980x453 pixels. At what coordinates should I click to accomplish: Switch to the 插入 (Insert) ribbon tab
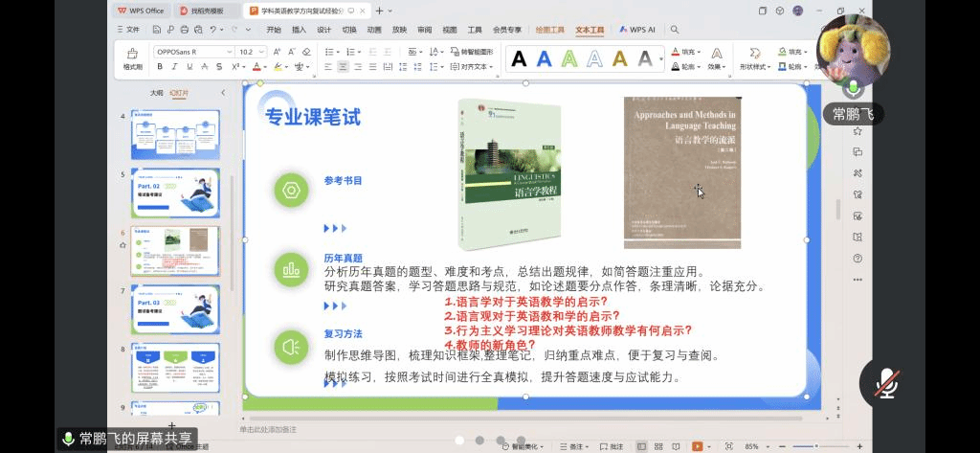[x=299, y=30]
